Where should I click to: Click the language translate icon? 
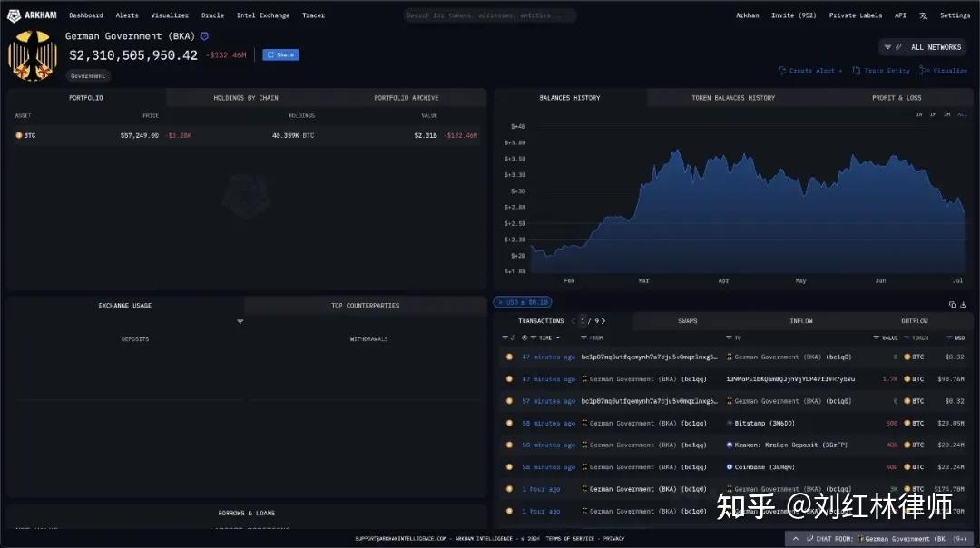(924, 15)
